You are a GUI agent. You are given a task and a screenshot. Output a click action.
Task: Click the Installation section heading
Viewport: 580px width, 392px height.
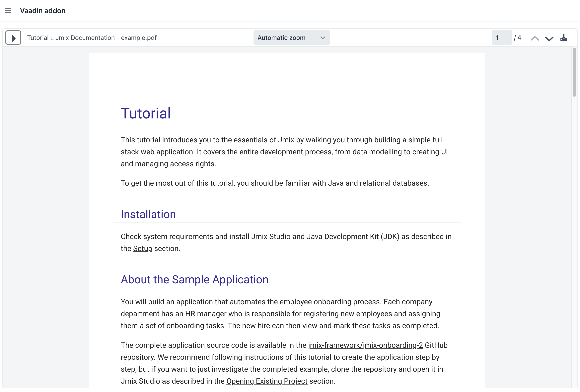point(148,214)
